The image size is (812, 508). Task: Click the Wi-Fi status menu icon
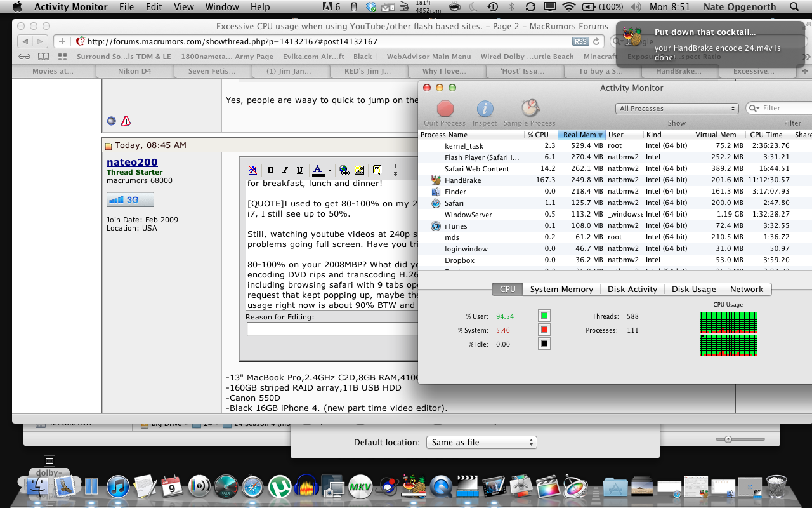(x=569, y=7)
